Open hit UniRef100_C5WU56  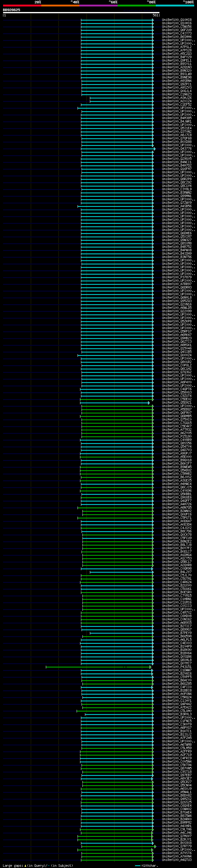click(177, 26)
